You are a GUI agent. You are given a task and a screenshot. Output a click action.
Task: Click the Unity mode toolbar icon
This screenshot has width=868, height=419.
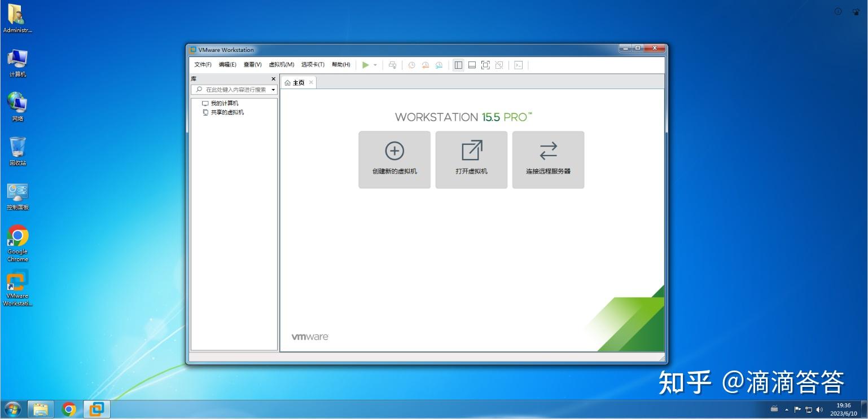(499, 65)
